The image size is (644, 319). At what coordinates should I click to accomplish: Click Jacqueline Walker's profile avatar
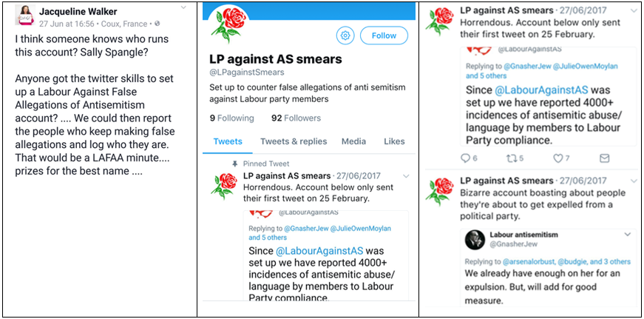[x=24, y=16]
